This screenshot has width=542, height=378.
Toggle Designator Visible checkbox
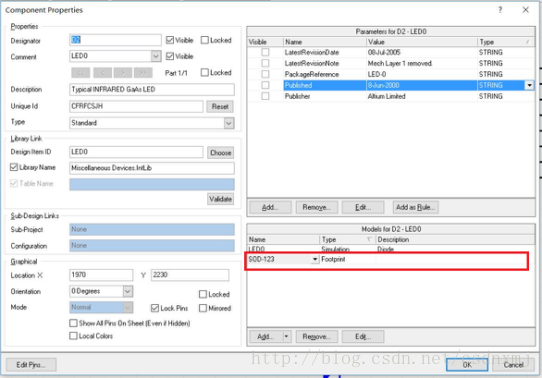tap(170, 40)
